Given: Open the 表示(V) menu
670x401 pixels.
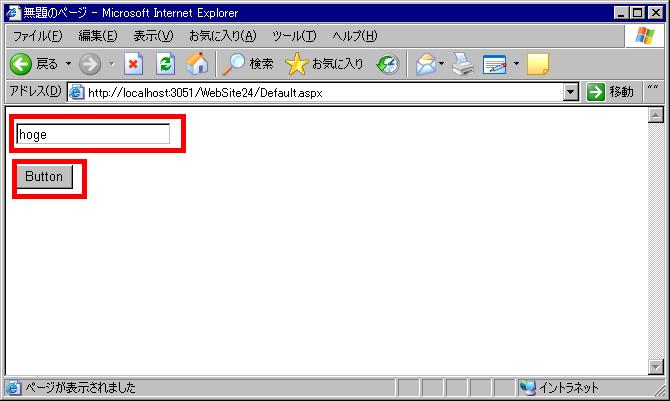Looking at the screenshot, I should 153,36.
